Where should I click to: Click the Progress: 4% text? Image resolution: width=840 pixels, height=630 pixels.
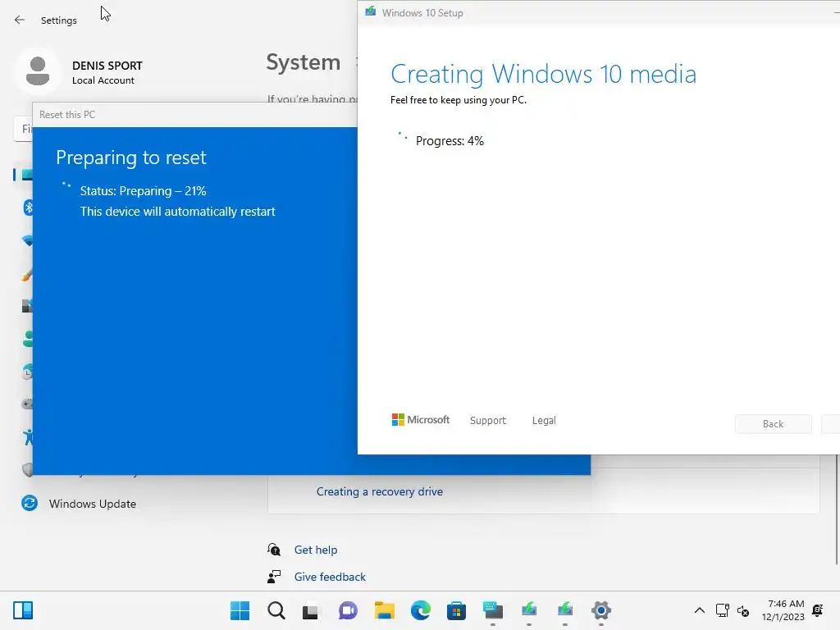(450, 141)
